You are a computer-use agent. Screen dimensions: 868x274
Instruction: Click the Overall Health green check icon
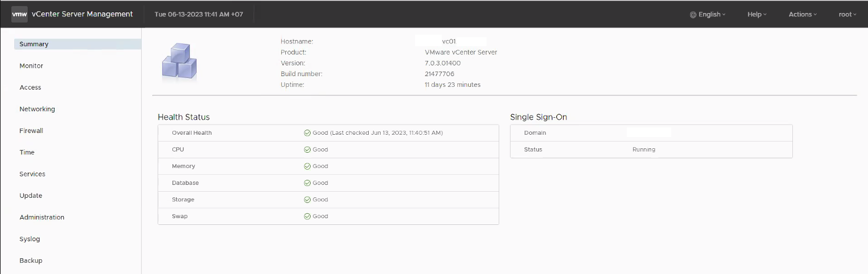point(307,133)
